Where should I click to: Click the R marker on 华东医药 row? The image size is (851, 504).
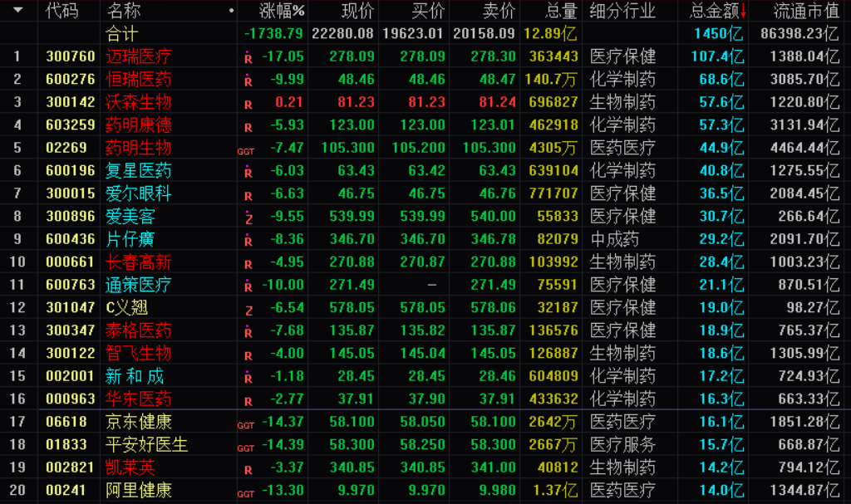tap(248, 402)
